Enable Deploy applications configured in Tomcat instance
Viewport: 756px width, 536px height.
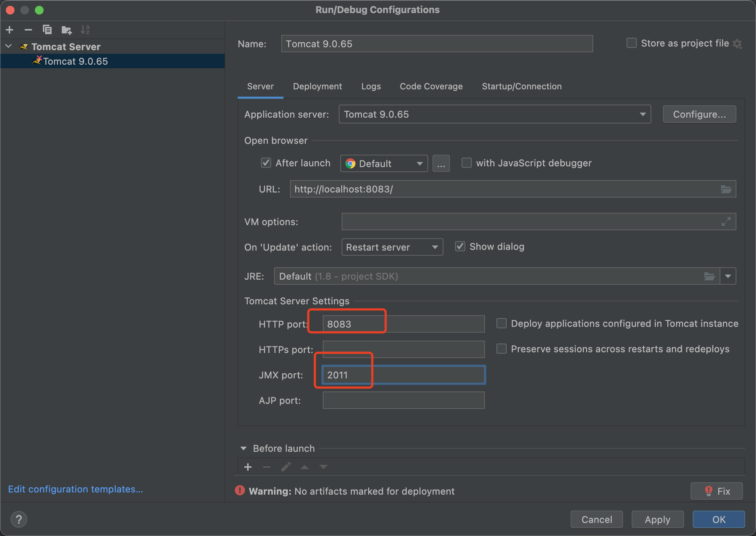502,323
